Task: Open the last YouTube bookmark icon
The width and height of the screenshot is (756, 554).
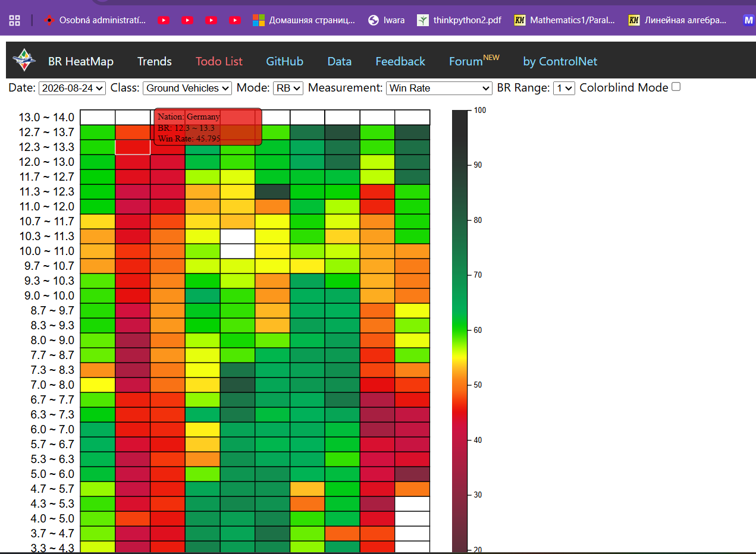Action: pos(235,20)
